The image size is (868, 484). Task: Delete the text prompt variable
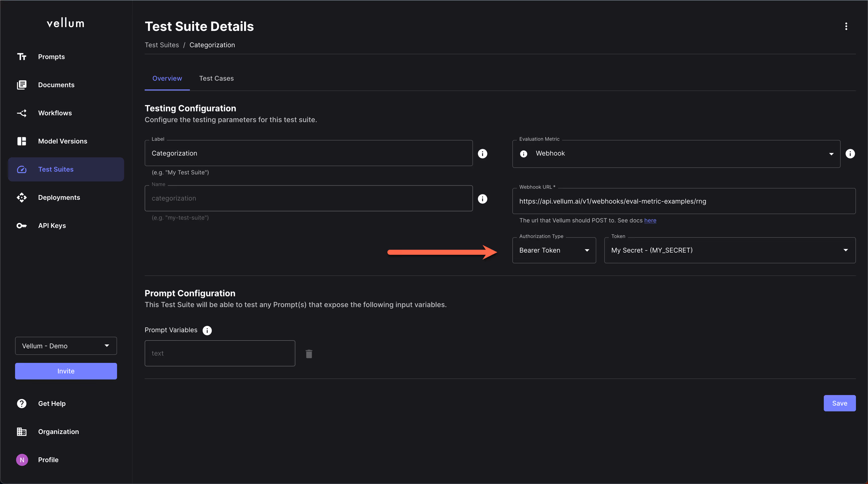(x=309, y=354)
